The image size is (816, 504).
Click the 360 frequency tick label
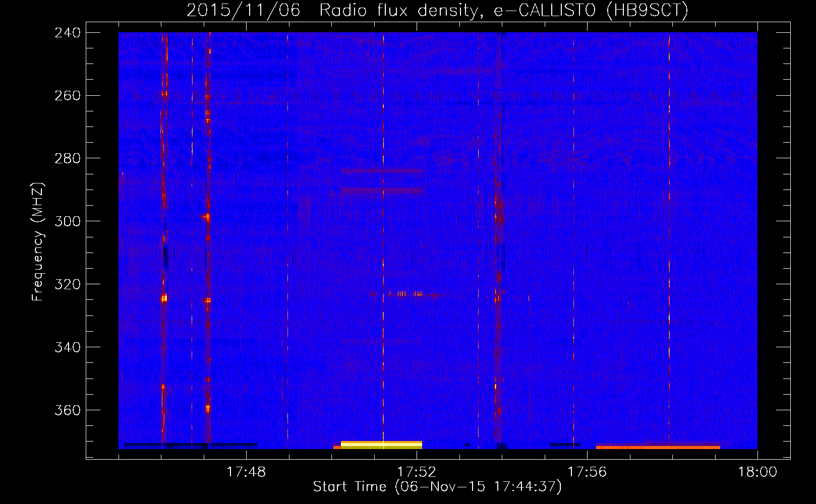tap(68, 410)
